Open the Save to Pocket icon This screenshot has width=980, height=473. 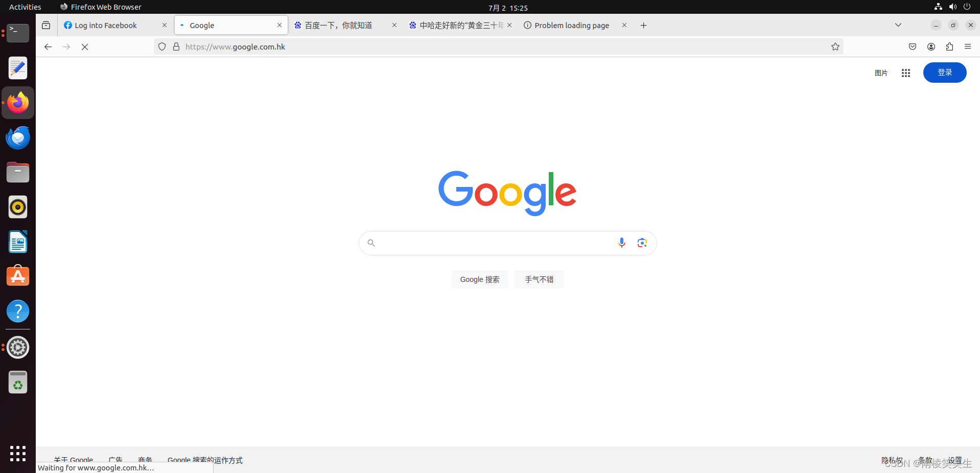click(x=913, y=46)
